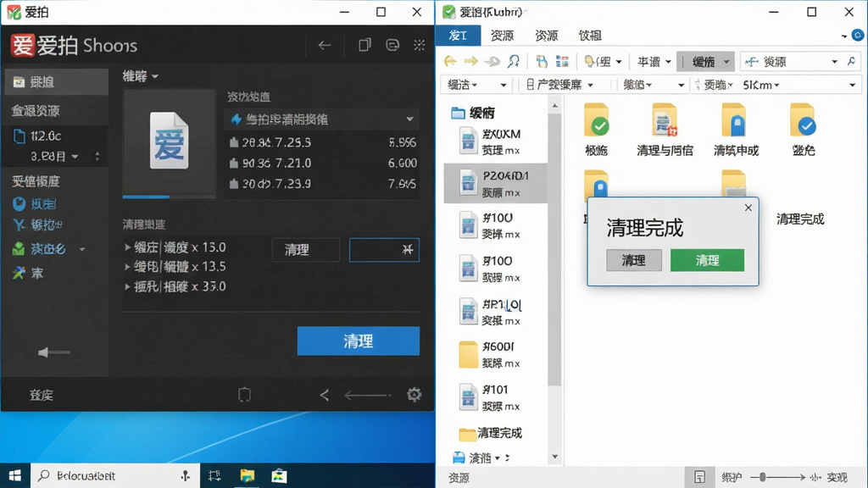The image size is (868, 488).
Task: Select the green download icon item in sidebar
Action: 40,249
